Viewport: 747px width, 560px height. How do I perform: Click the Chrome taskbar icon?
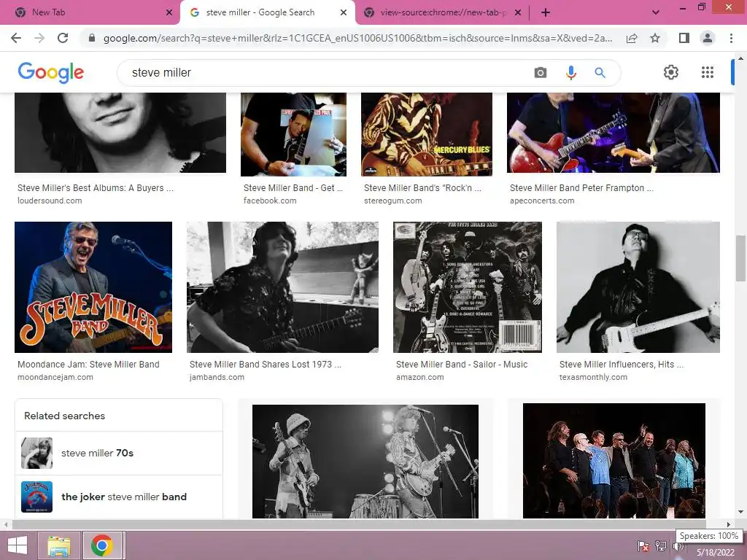(101, 545)
